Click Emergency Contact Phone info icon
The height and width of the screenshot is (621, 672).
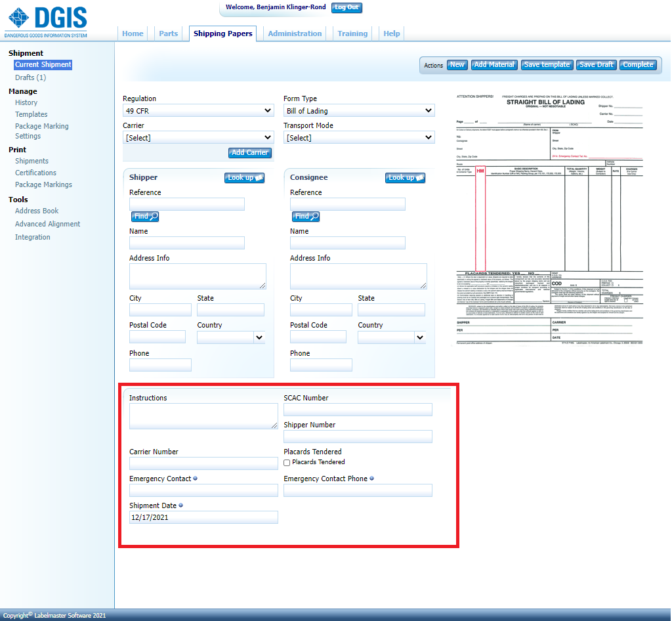(372, 479)
